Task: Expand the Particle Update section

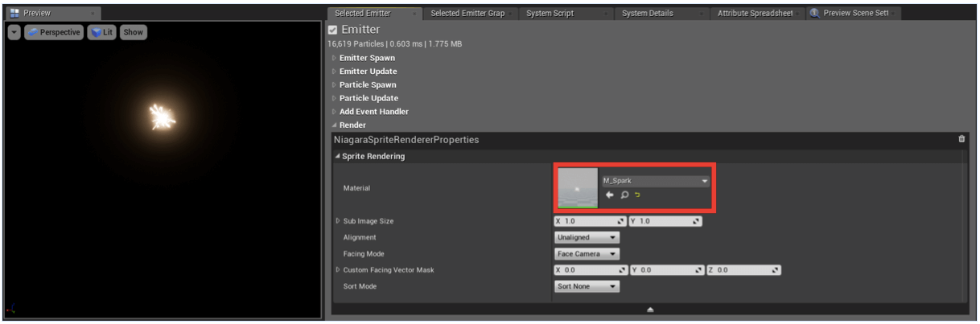Action: 369,98
